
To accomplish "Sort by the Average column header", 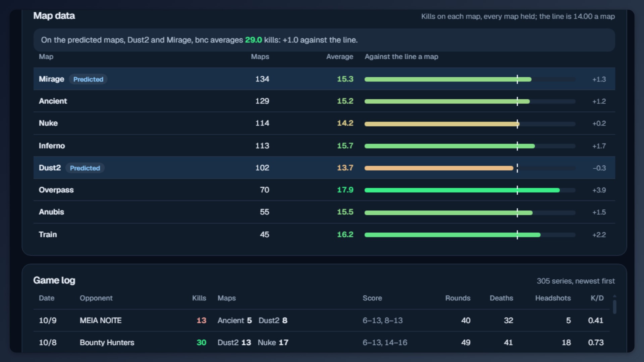I will [340, 57].
